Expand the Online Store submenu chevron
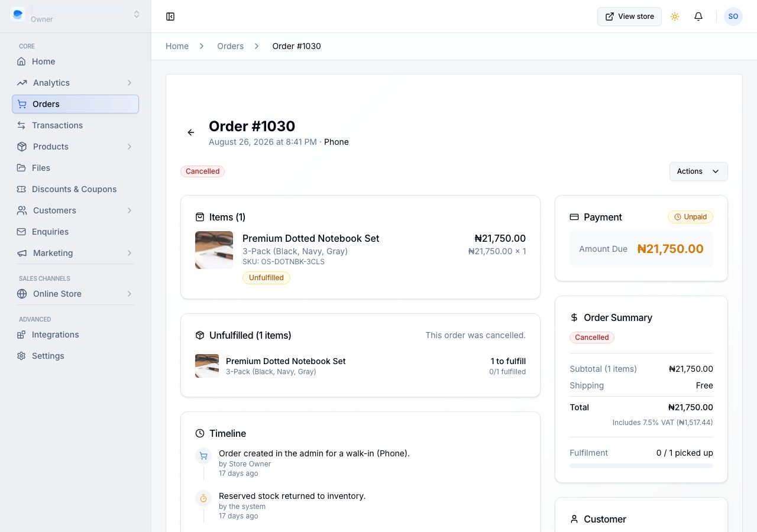 [x=130, y=294]
